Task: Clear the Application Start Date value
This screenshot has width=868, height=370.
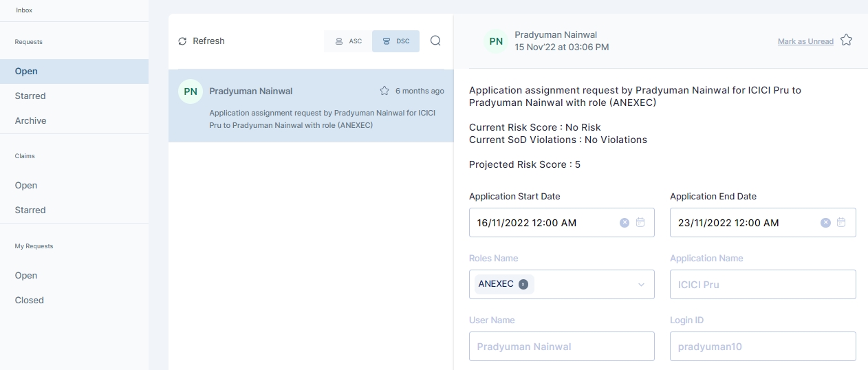Action: point(625,223)
